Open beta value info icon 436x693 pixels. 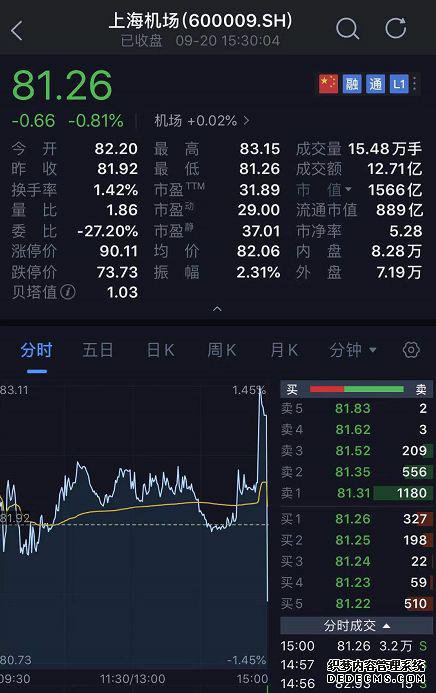pyautogui.click(x=68, y=292)
